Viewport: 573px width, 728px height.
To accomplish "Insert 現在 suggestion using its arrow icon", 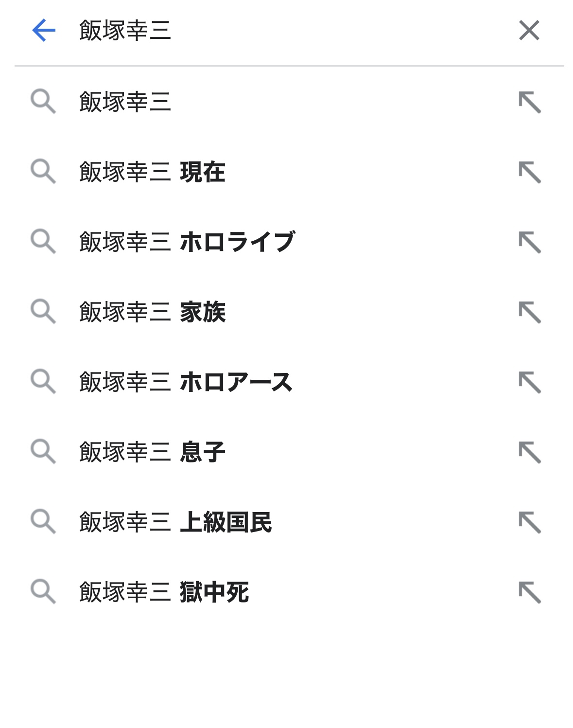I will tap(529, 172).
